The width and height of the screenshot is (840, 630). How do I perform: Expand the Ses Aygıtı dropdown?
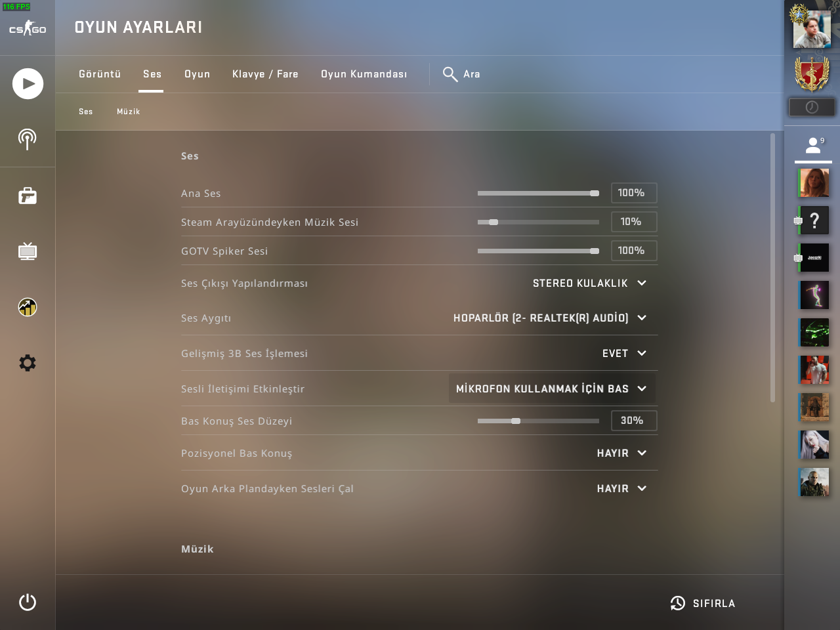point(550,318)
